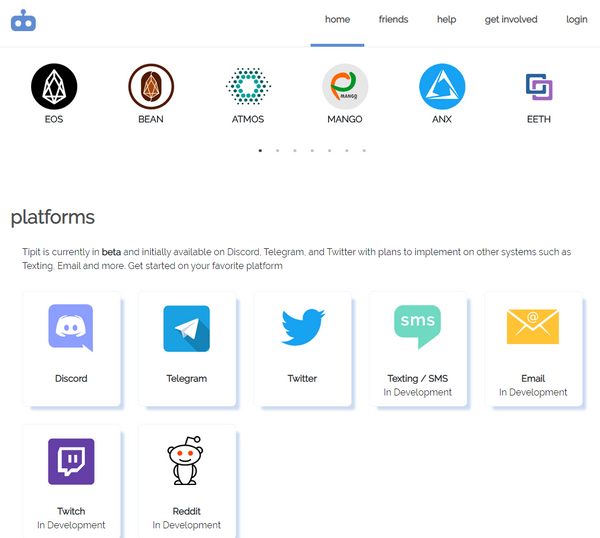Select the ANX token icon

pyautogui.click(x=442, y=86)
